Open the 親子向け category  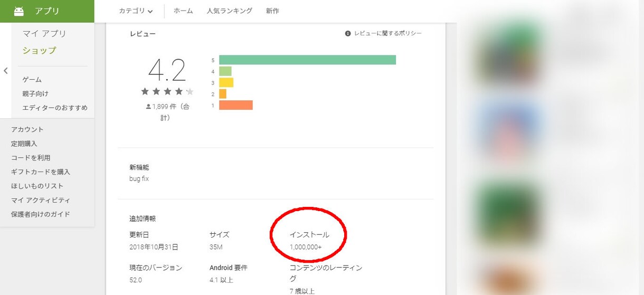(35, 94)
